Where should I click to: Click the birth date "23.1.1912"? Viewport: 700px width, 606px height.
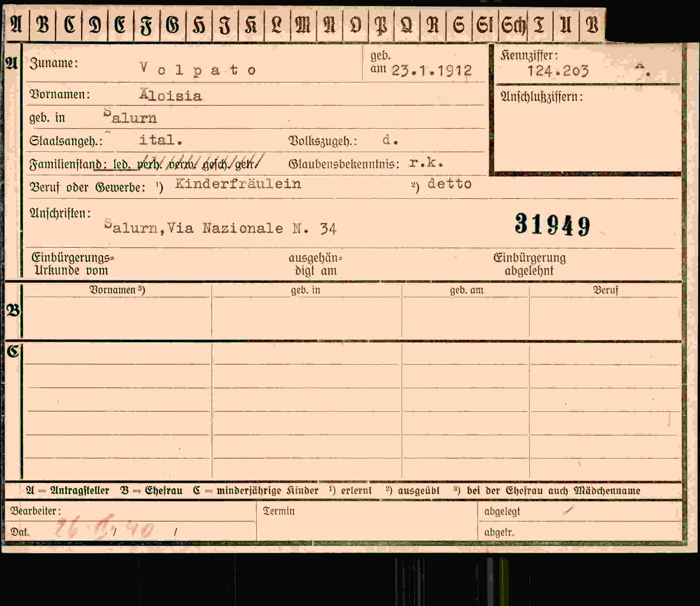(x=432, y=71)
